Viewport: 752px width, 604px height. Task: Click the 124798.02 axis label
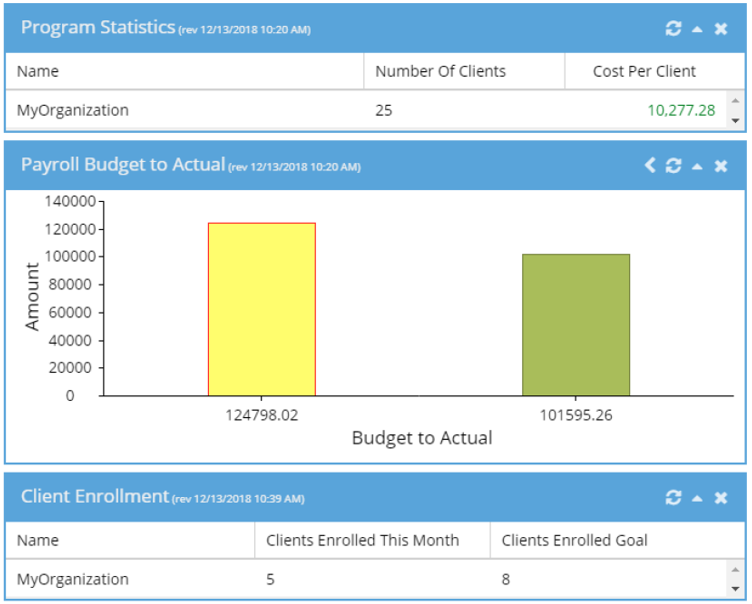coord(262,415)
